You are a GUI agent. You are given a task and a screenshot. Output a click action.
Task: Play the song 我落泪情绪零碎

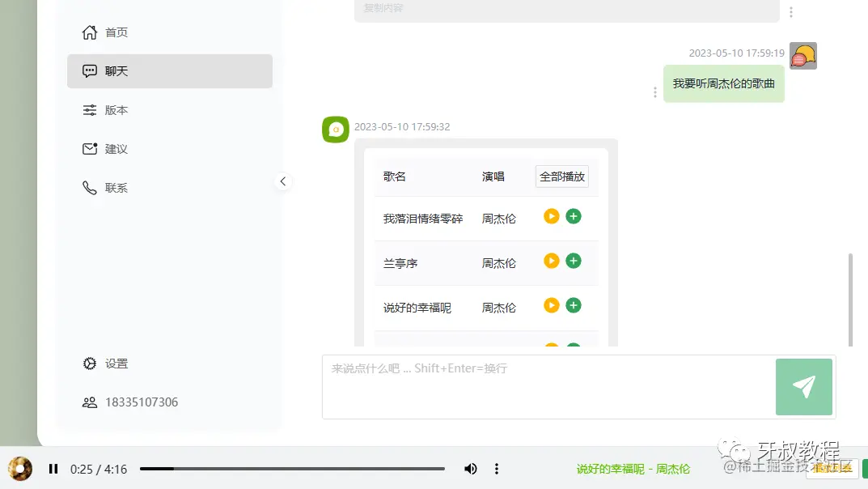552,216
